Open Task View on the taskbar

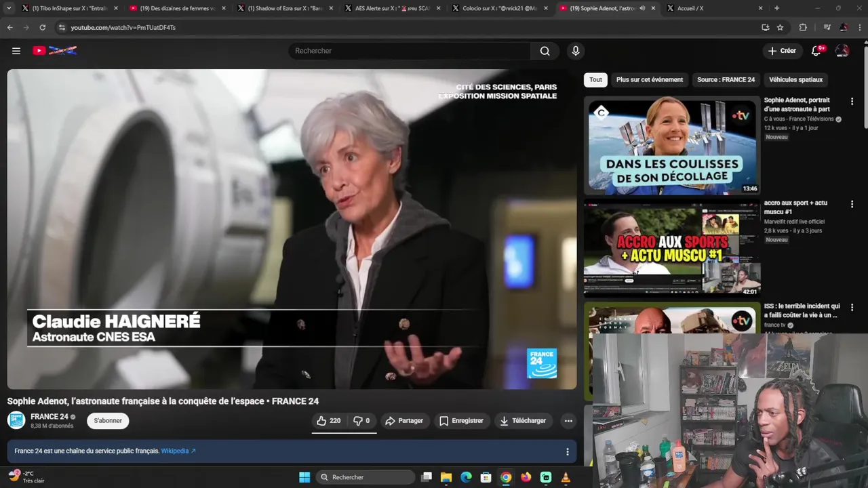pos(427,477)
